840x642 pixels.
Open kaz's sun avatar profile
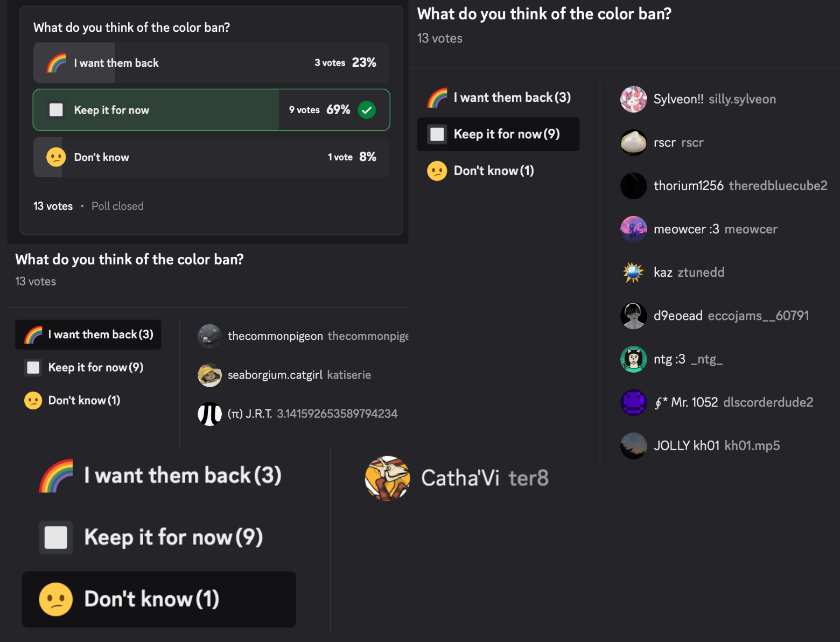click(633, 273)
